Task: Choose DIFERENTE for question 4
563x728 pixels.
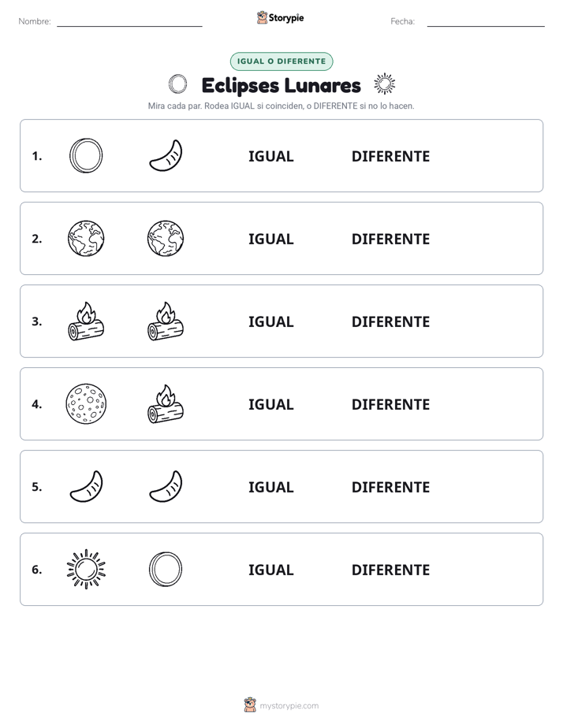Action: pyautogui.click(x=390, y=404)
